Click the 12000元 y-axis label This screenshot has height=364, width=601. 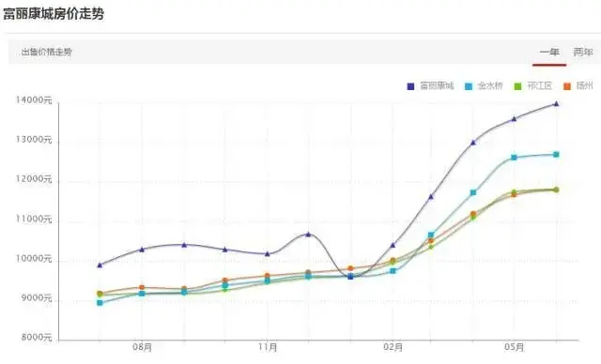34,179
